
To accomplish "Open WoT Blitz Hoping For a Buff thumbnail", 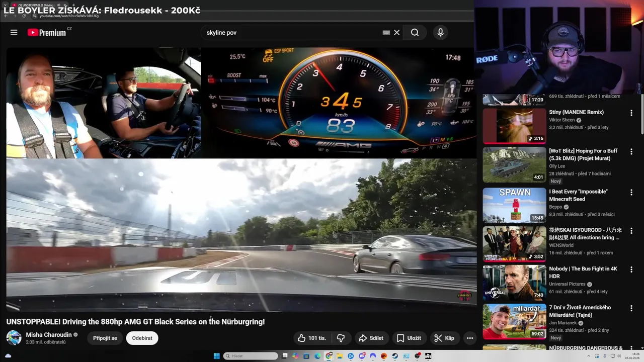I will click(x=514, y=164).
